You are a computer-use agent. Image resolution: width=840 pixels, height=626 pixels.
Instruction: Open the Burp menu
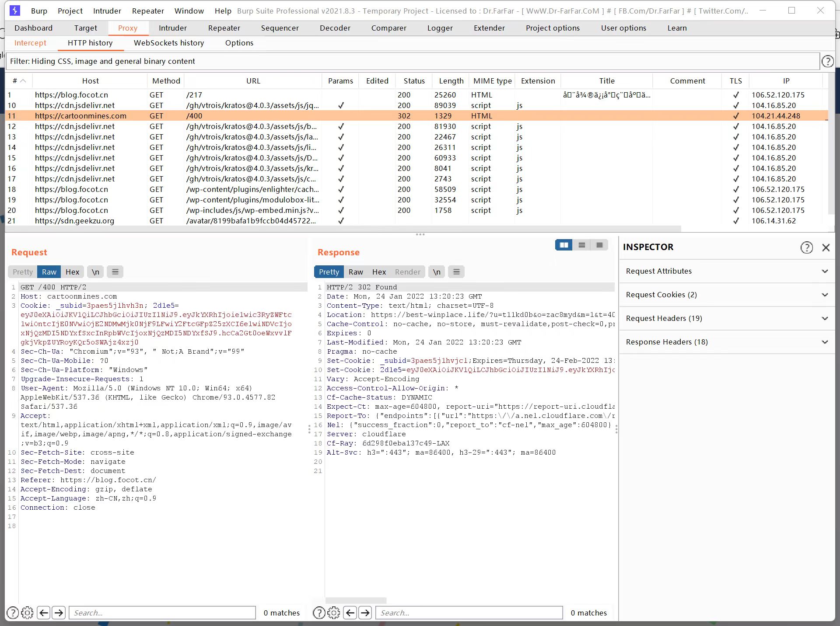click(39, 11)
